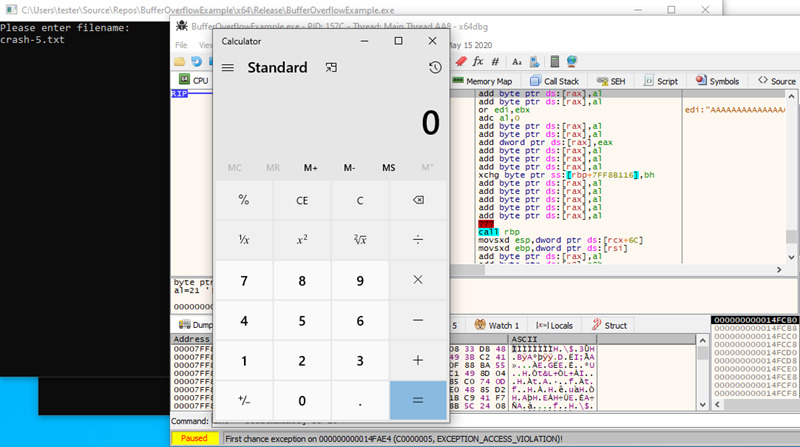800x447 pixels.
Task: Switch to the CPU tab in x64dbg
Action: 194,81
